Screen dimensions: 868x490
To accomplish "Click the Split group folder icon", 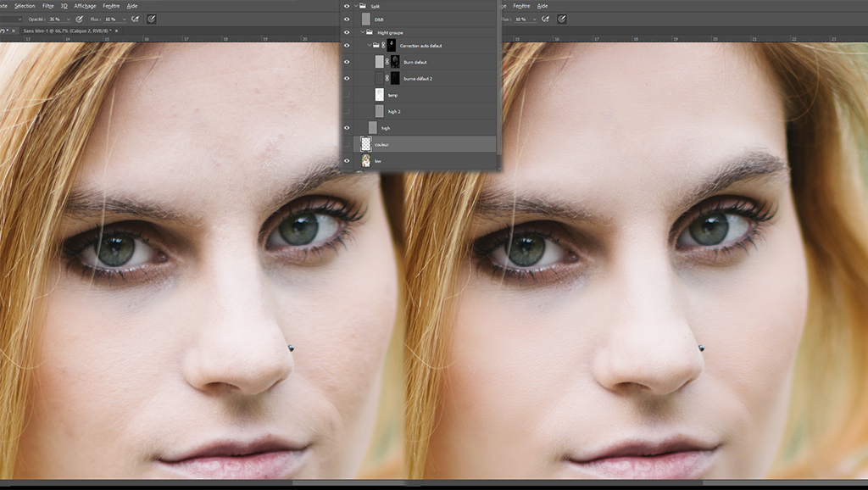I will tap(363, 5).
